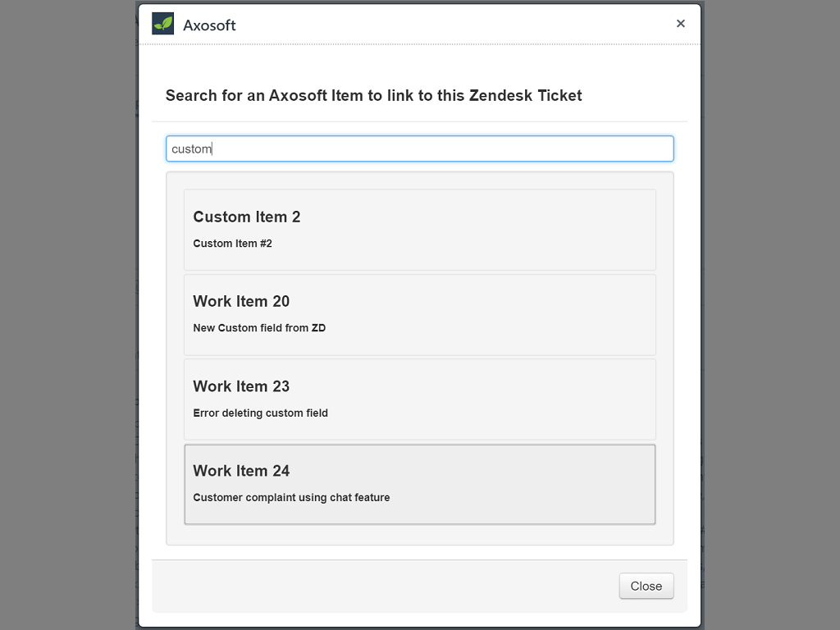
Task: Click the Axosoft leaf logo icon
Action: (x=163, y=24)
